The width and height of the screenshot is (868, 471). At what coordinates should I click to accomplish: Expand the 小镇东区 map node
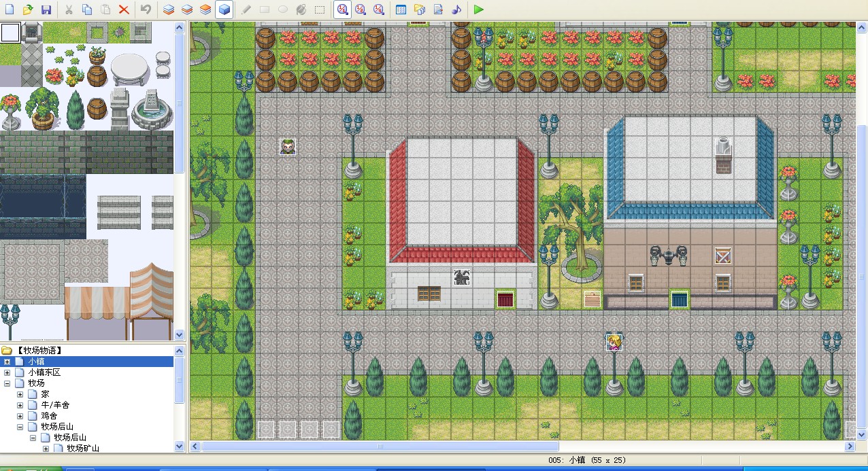tap(7, 372)
